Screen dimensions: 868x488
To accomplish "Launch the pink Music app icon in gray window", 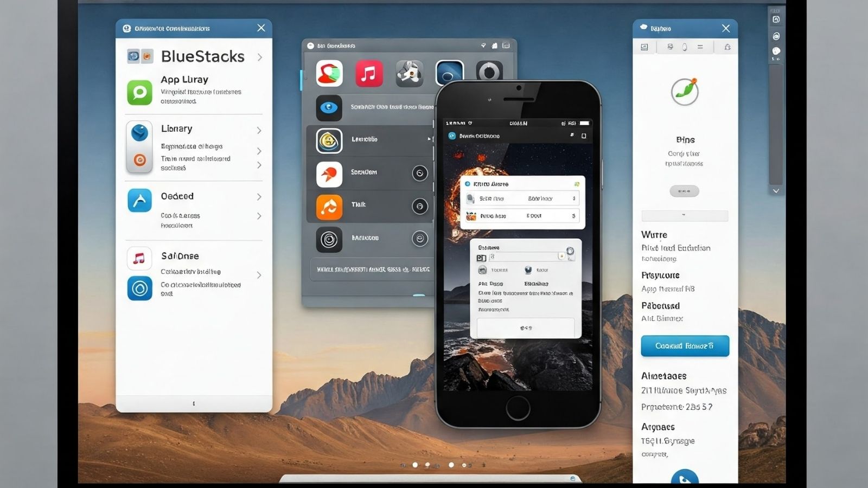I will point(369,73).
